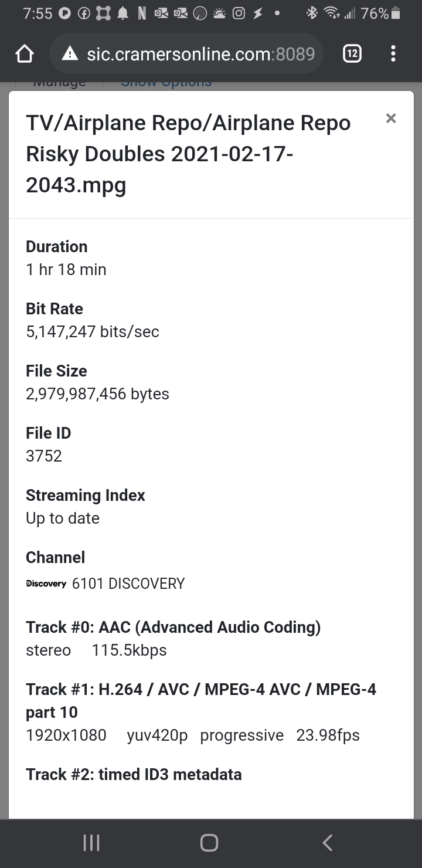Viewport: 422px width, 868px height.
Task: Tap the Discovery channel logo
Action: coord(46,583)
